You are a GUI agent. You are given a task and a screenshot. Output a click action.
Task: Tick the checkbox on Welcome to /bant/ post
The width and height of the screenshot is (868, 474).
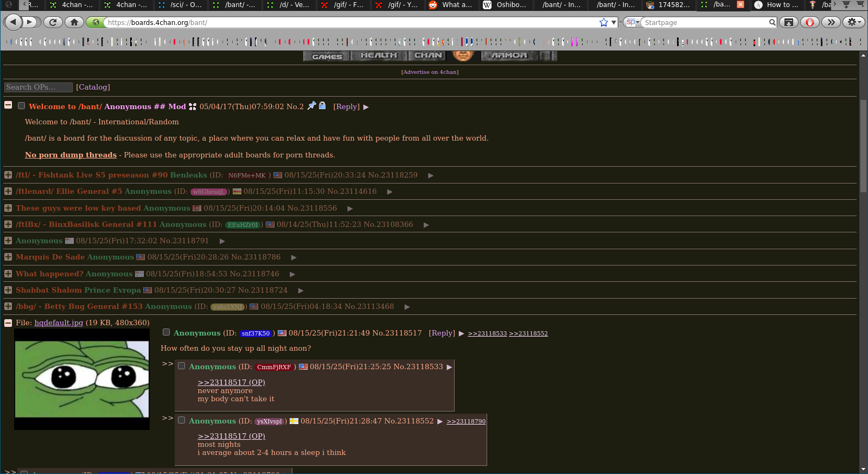pyautogui.click(x=22, y=106)
